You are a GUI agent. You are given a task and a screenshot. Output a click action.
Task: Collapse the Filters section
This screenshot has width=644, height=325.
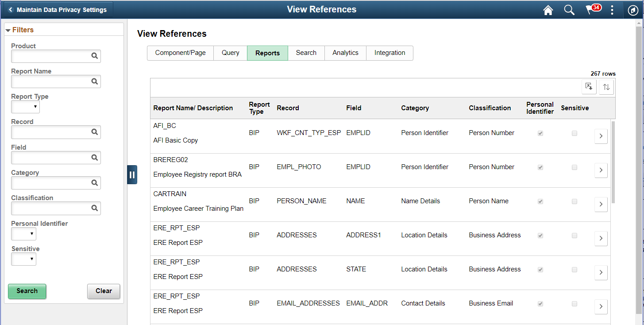pyautogui.click(x=8, y=30)
